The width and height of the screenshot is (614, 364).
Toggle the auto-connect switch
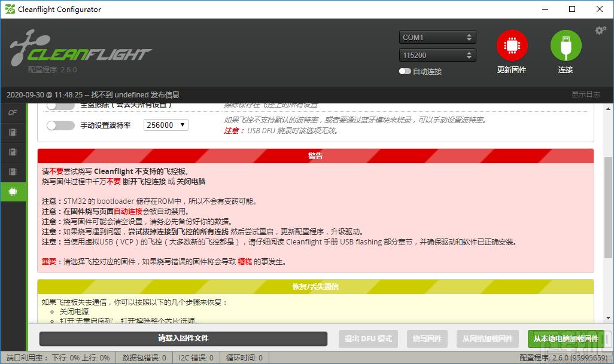[405, 71]
